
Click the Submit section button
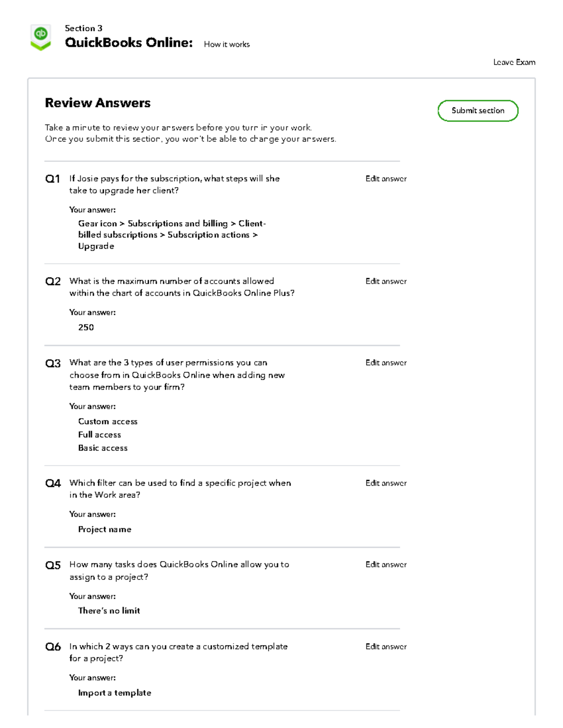(478, 110)
